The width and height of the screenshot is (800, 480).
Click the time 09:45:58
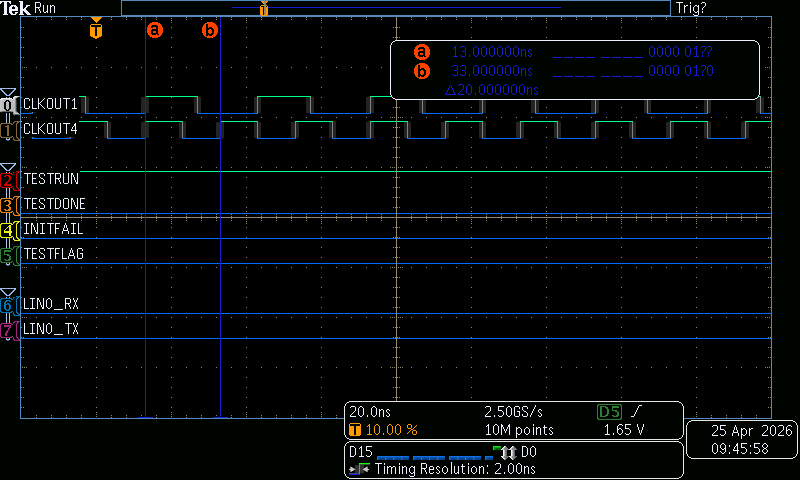pyautogui.click(x=740, y=449)
